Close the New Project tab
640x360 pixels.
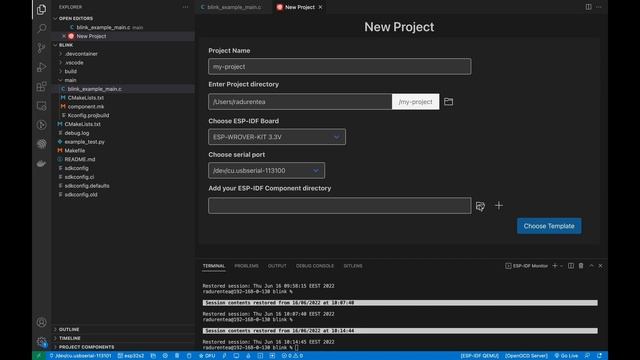pyautogui.click(x=320, y=7)
